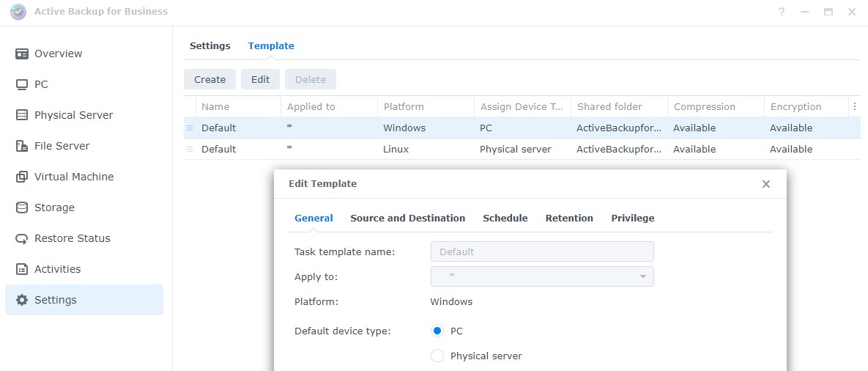Click the Assign Device T... column header
Screen dimensions: 868x371
click(522, 107)
